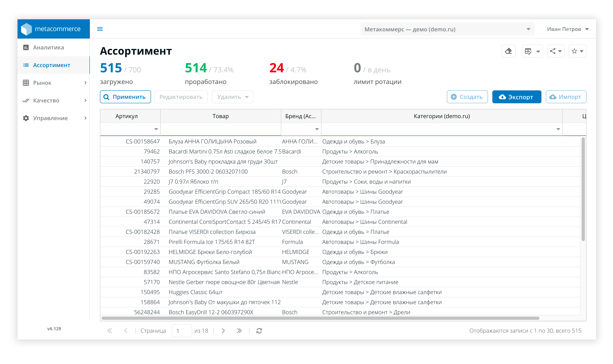Open Управление menu item

[x=53, y=118]
